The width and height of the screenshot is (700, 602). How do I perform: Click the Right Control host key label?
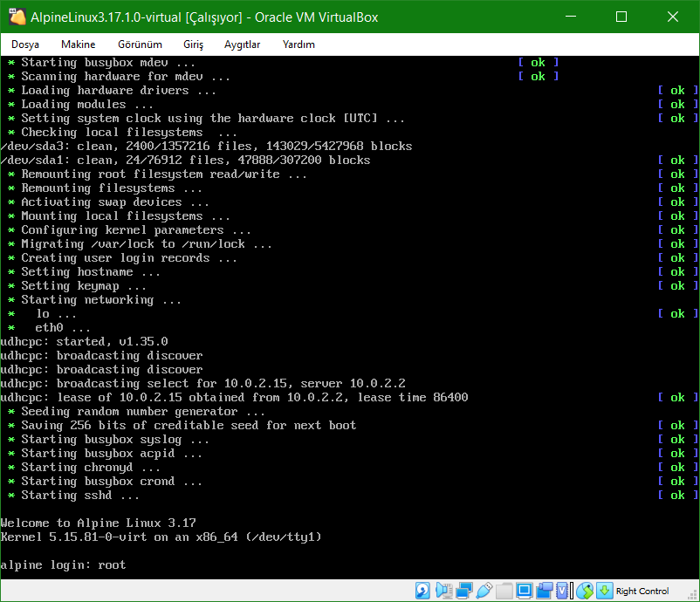click(642, 592)
